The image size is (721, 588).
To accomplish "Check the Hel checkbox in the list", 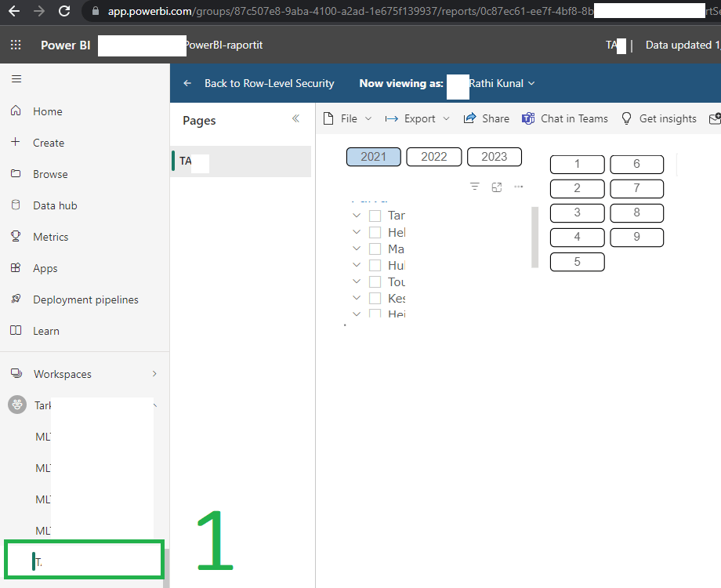I will click(x=374, y=231).
